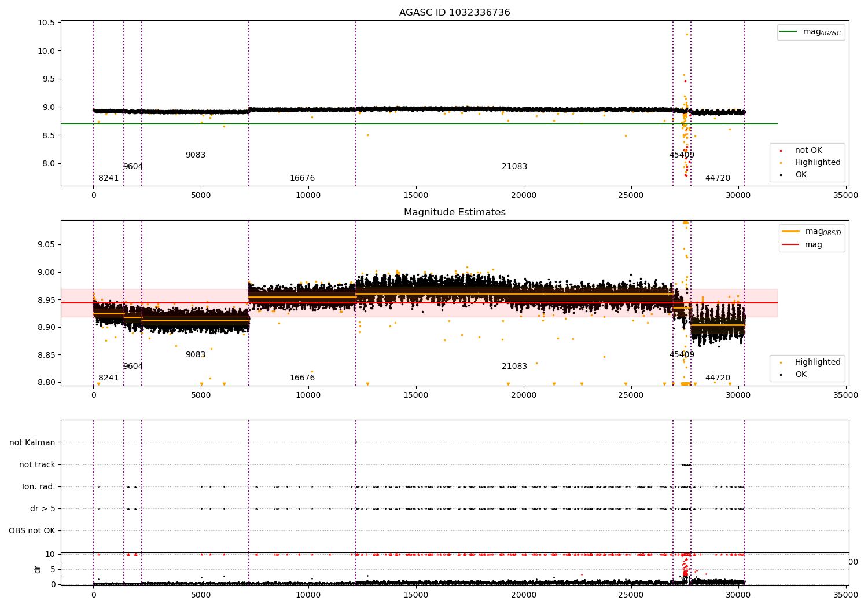Click obsid label 44720 in the middle plot
The width and height of the screenshot is (868, 608).
[718, 378]
